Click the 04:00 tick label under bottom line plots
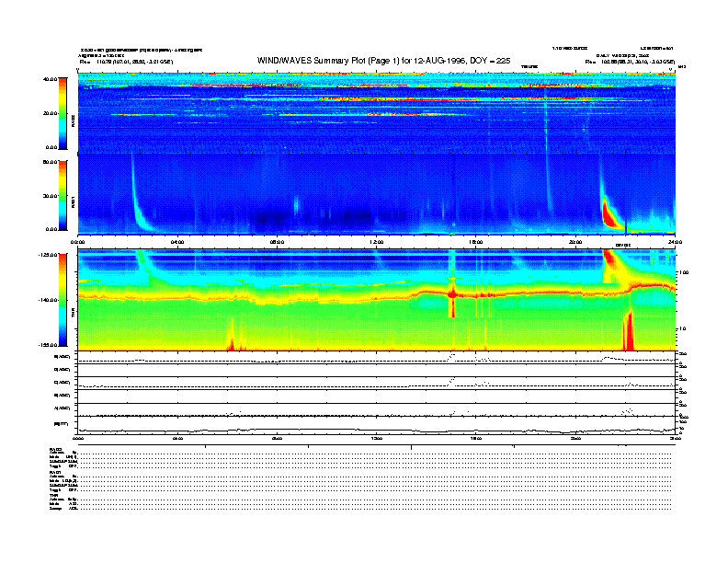The image size is (728, 563). coord(177,438)
